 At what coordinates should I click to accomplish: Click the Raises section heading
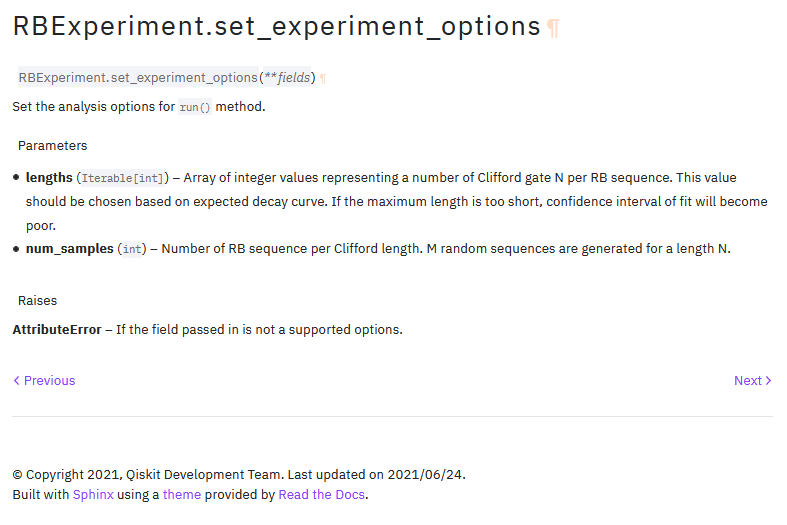pyautogui.click(x=38, y=301)
